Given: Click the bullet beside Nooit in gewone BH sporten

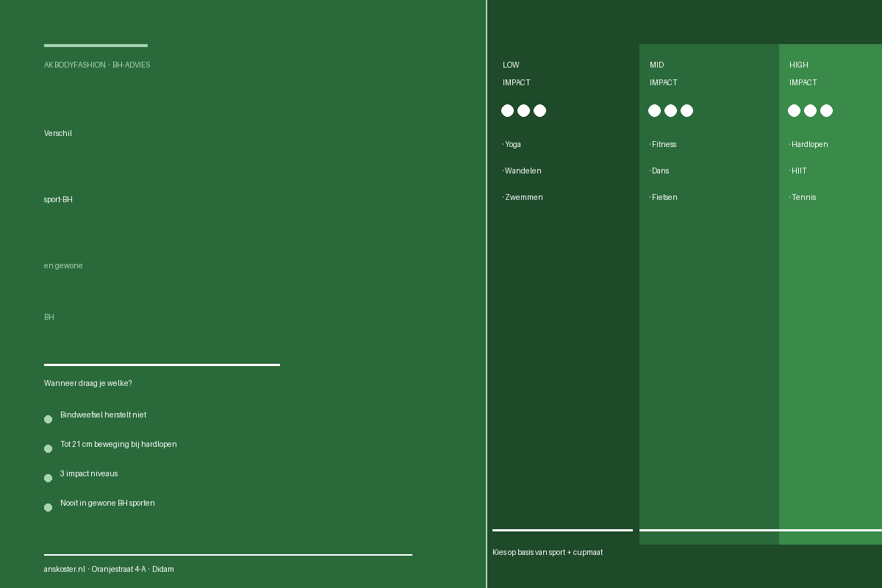Looking at the screenshot, I should pos(48,508).
